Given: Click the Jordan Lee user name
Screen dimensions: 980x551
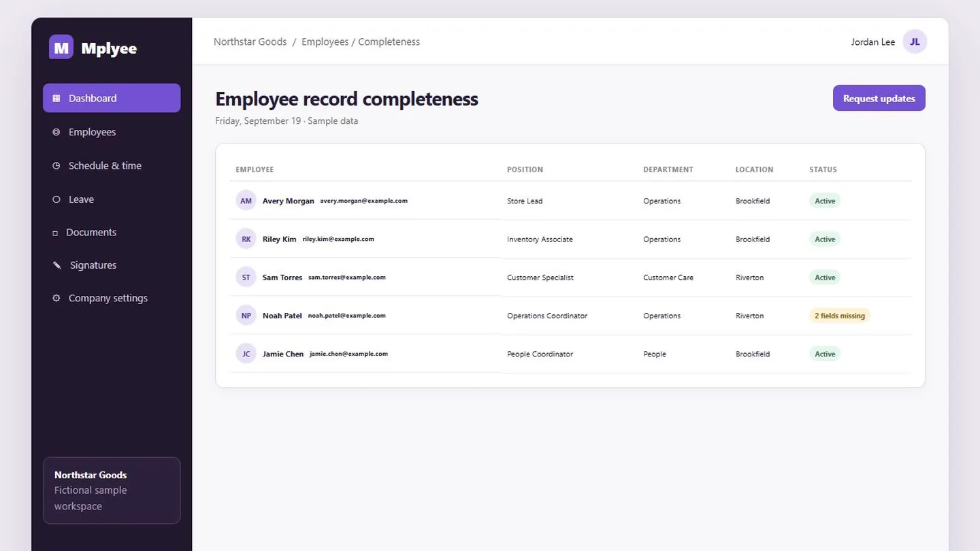Looking at the screenshot, I should [873, 41].
